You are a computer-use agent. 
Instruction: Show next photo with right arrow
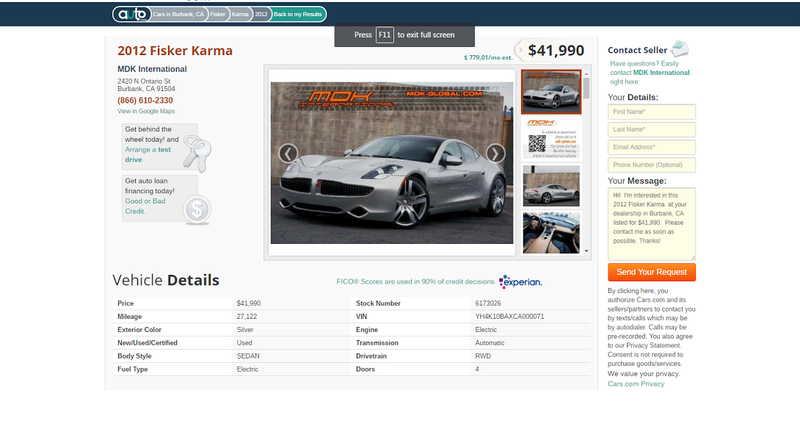tap(495, 153)
